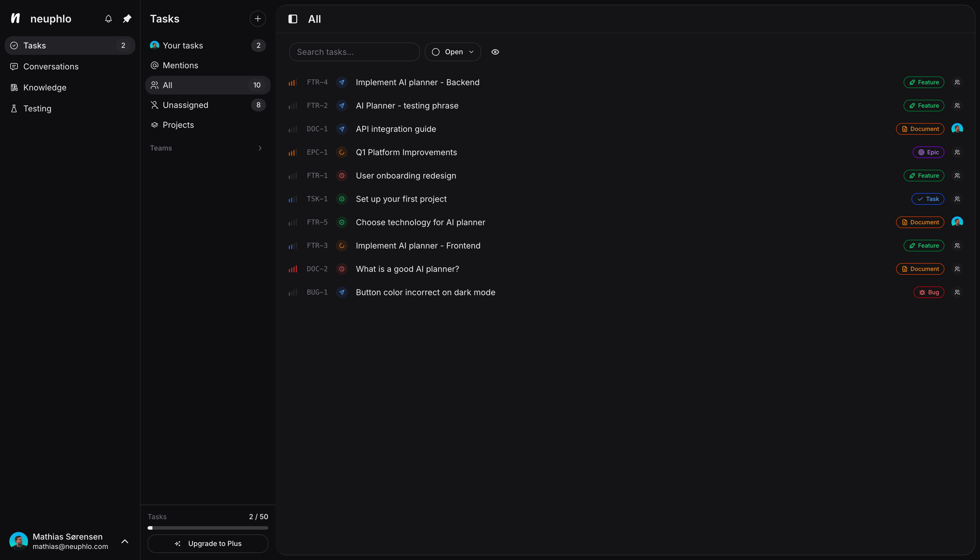Toggle the eye visibility options icon
The width and height of the screenshot is (980, 560).
click(495, 52)
